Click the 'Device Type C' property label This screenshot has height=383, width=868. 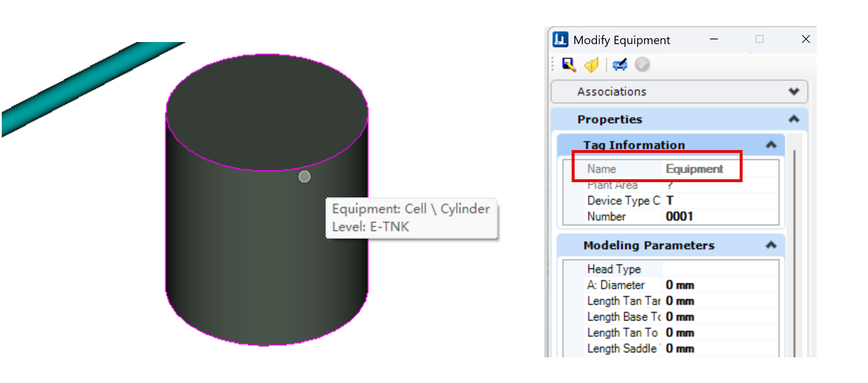click(624, 201)
